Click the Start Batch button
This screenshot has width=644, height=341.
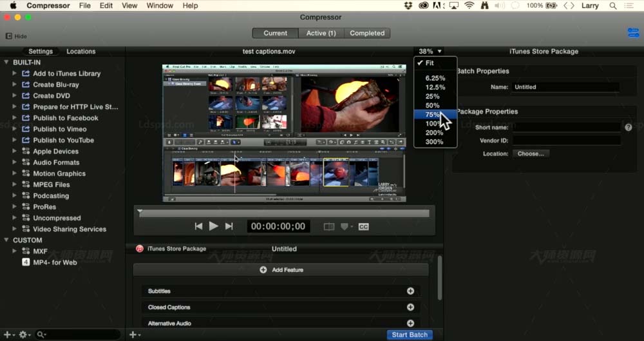click(x=410, y=335)
